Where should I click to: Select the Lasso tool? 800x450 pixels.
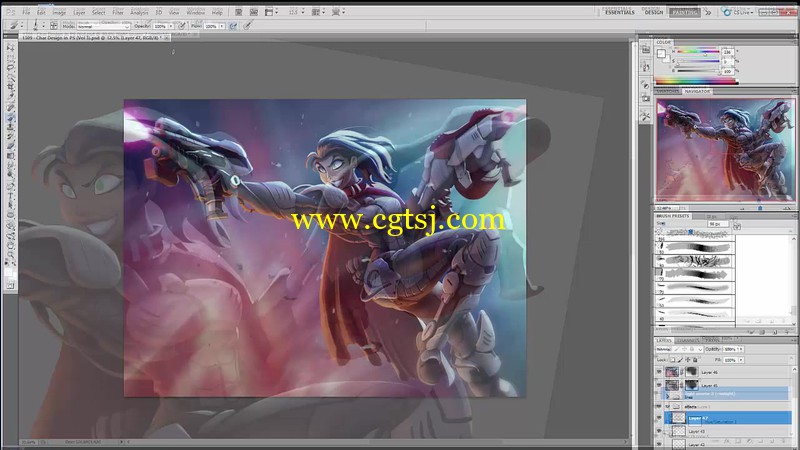click(10, 67)
